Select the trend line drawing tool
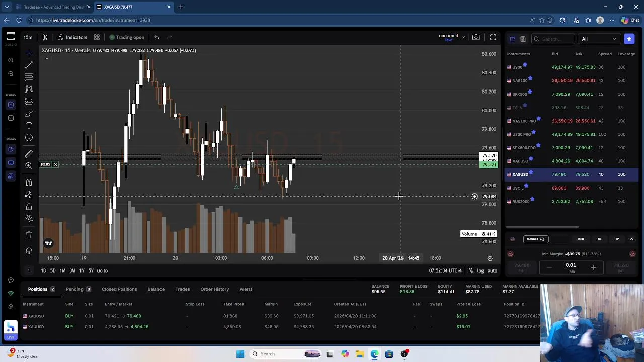The height and width of the screenshot is (362, 644). [29, 65]
